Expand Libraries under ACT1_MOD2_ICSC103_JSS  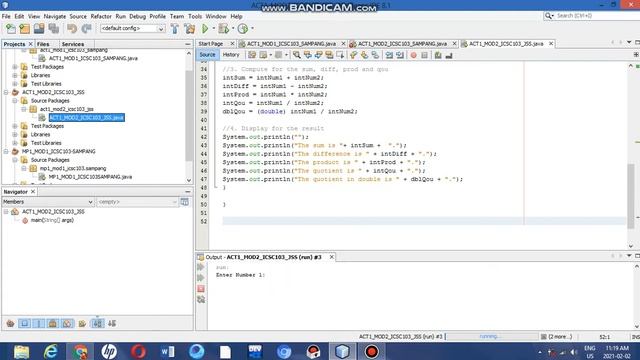pyautogui.click(x=15, y=135)
